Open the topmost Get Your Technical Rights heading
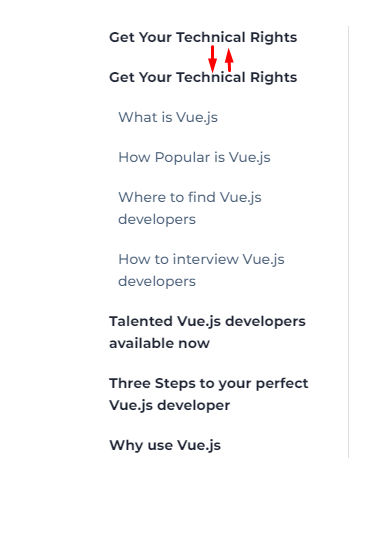The height and width of the screenshot is (543, 388). tap(203, 37)
